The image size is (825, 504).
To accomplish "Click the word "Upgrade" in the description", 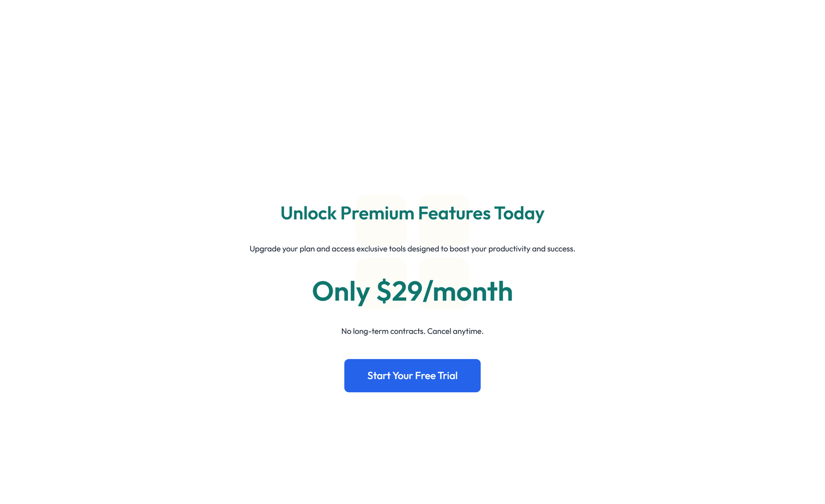I will pyautogui.click(x=265, y=249).
